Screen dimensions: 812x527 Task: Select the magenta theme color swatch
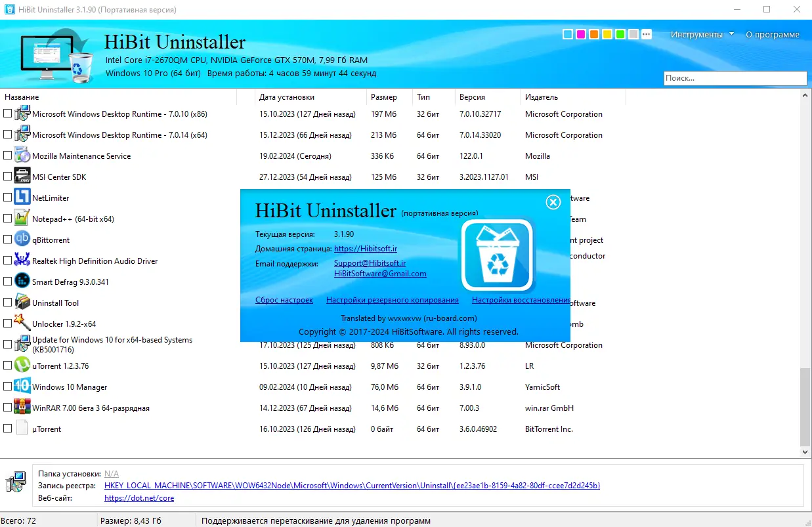click(581, 34)
